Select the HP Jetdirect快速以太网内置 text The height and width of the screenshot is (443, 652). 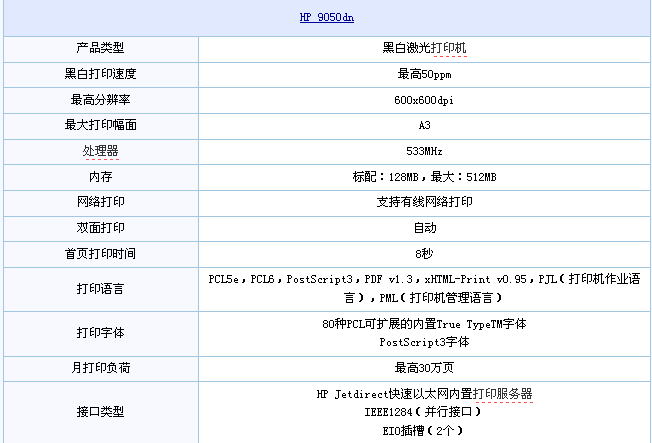pos(395,394)
